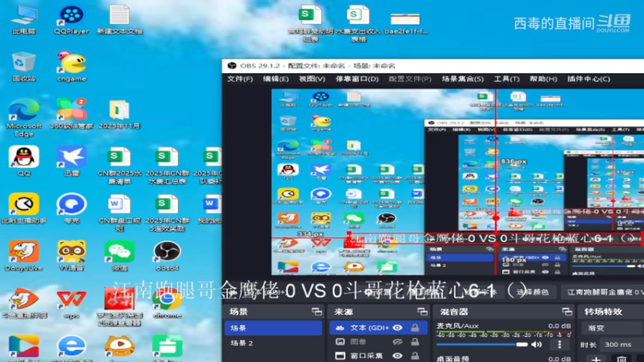The image size is (644, 362).
Task: Open the blue chat-bubble app shortcut
Action: click(72, 208)
